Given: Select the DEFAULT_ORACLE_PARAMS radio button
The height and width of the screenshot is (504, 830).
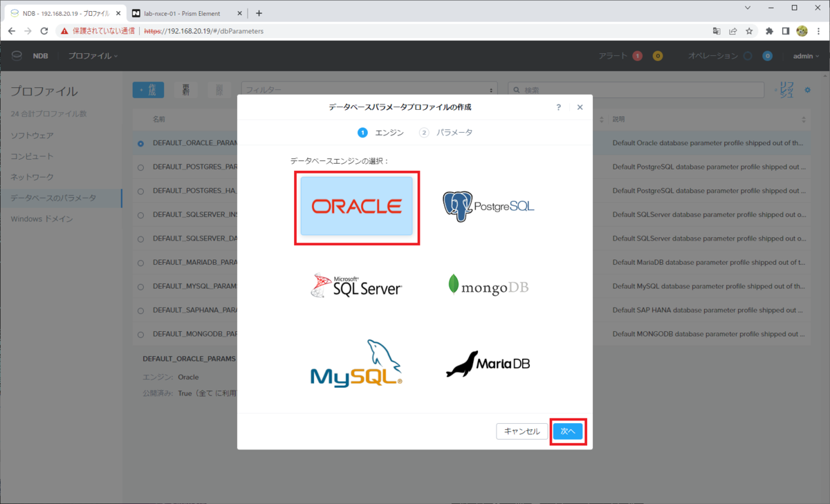Looking at the screenshot, I should [x=141, y=143].
